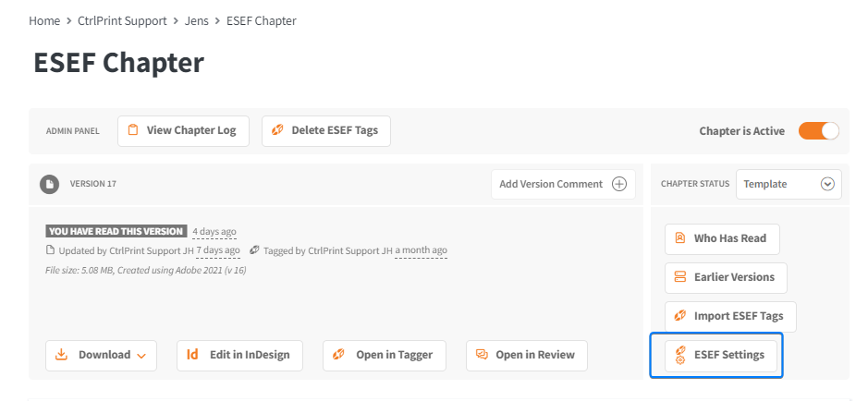868x401 pixels.
Task: Toggle the Chapter is Active switch
Action: 819,131
